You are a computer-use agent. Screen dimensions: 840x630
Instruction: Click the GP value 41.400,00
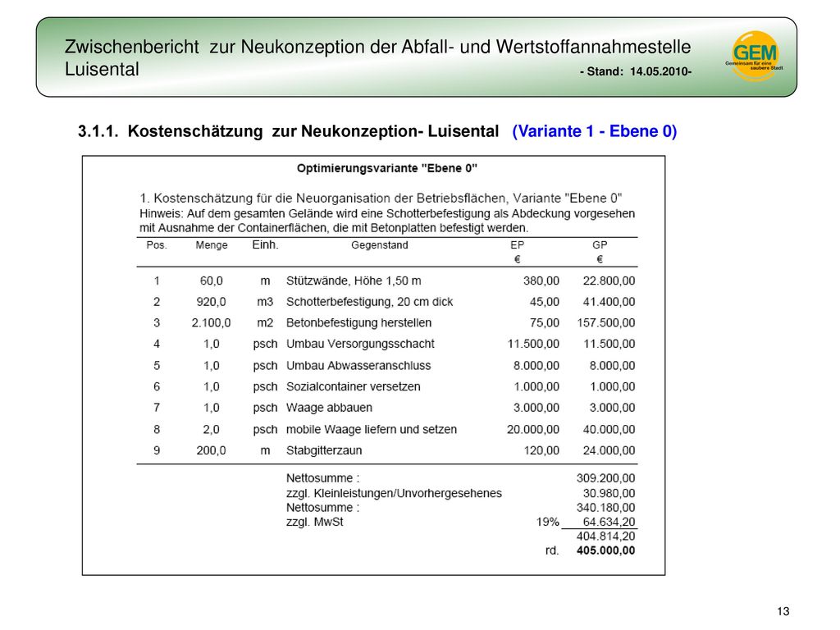[609, 302]
